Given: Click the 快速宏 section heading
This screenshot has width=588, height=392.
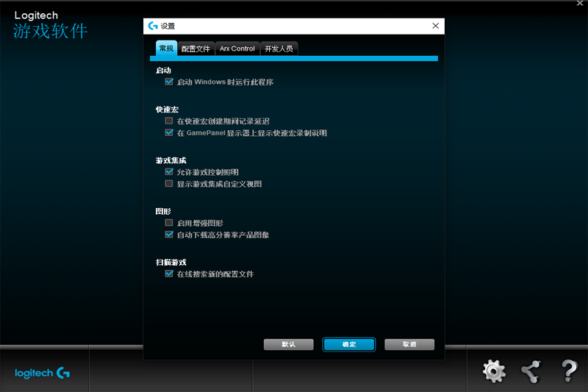Looking at the screenshot, I should (167, 110).
